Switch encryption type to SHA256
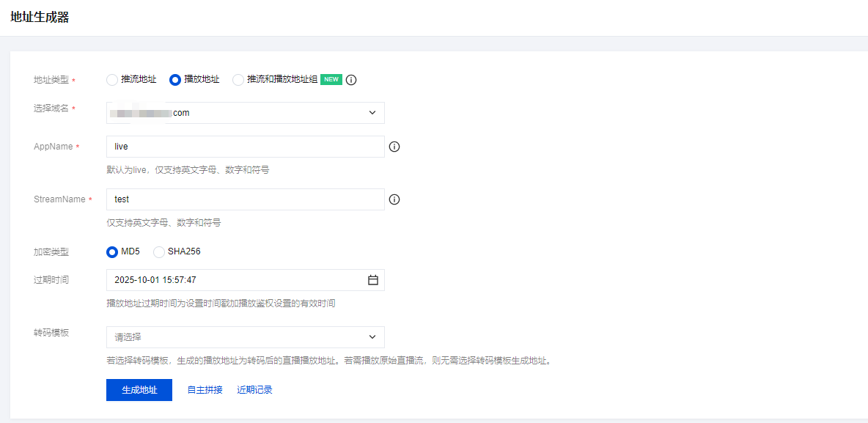 [159, 252]
